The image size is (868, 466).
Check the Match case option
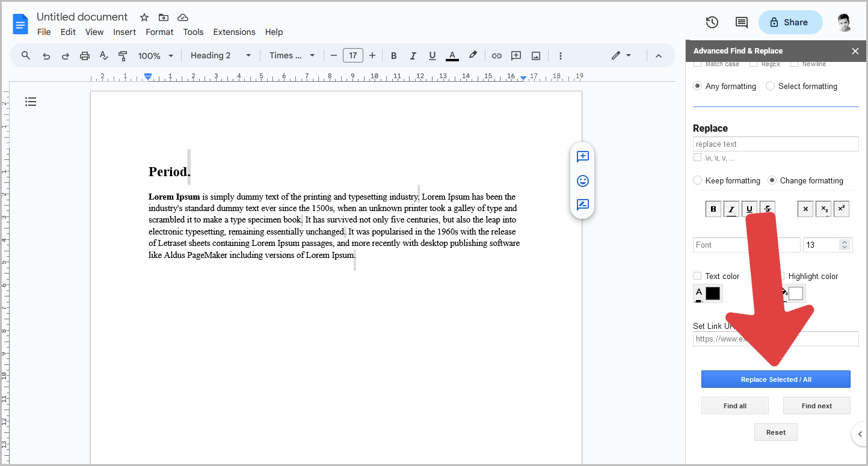pos(697,63)
